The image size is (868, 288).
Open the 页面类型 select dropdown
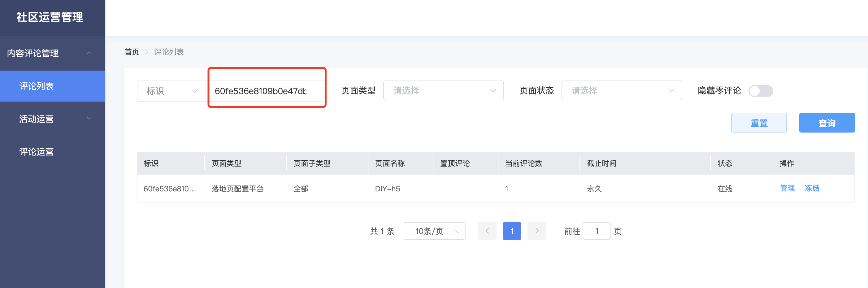tap(443, 90)
